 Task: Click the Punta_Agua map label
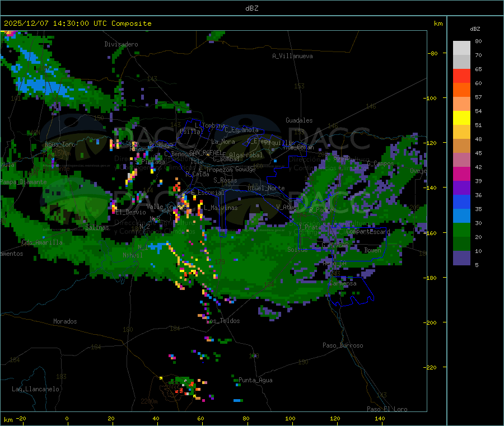pyautogui.click(x=255, y=380)
